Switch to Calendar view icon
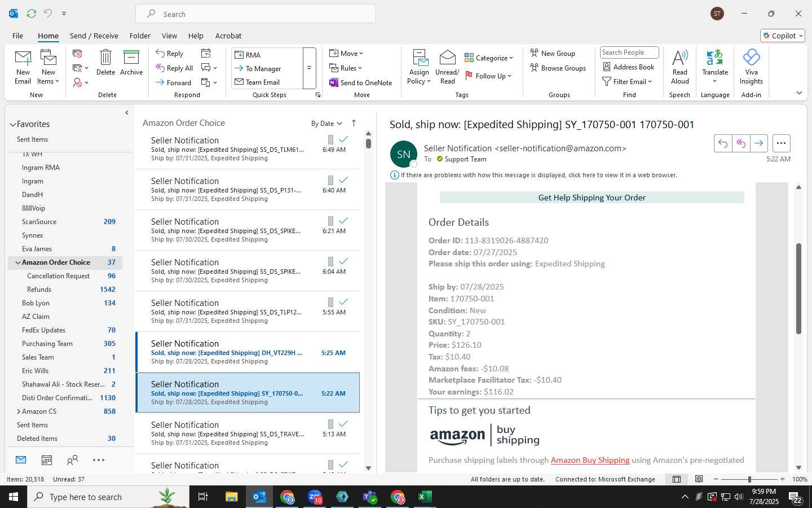This screenshot has height=508, width=812. tap(47, 460)
